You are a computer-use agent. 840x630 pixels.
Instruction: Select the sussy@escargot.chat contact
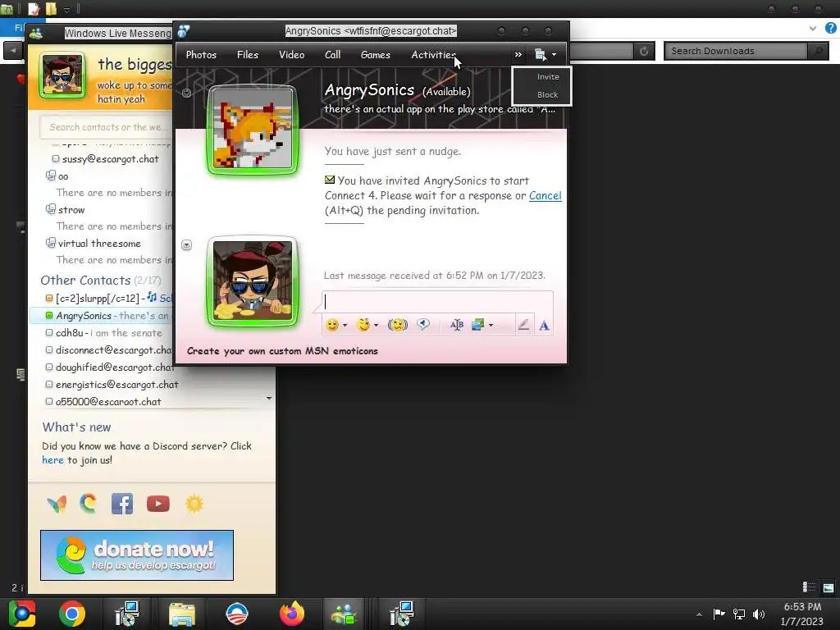point(106,159)
